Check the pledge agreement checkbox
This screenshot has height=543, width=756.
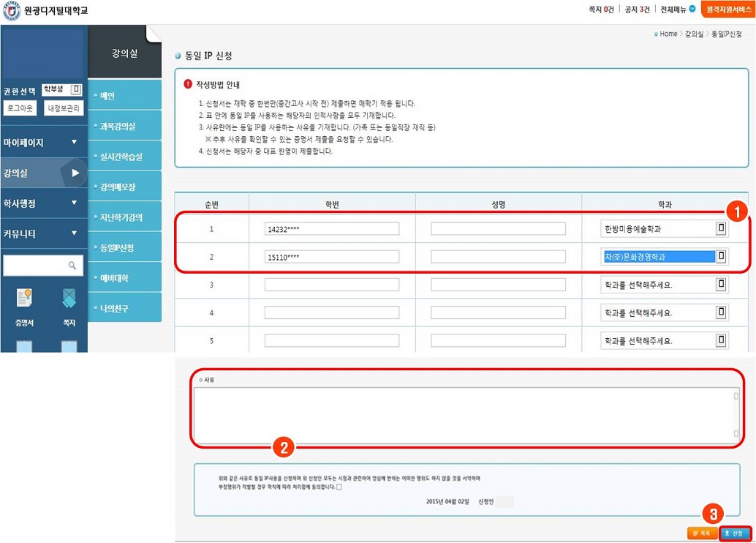[339, 487]
